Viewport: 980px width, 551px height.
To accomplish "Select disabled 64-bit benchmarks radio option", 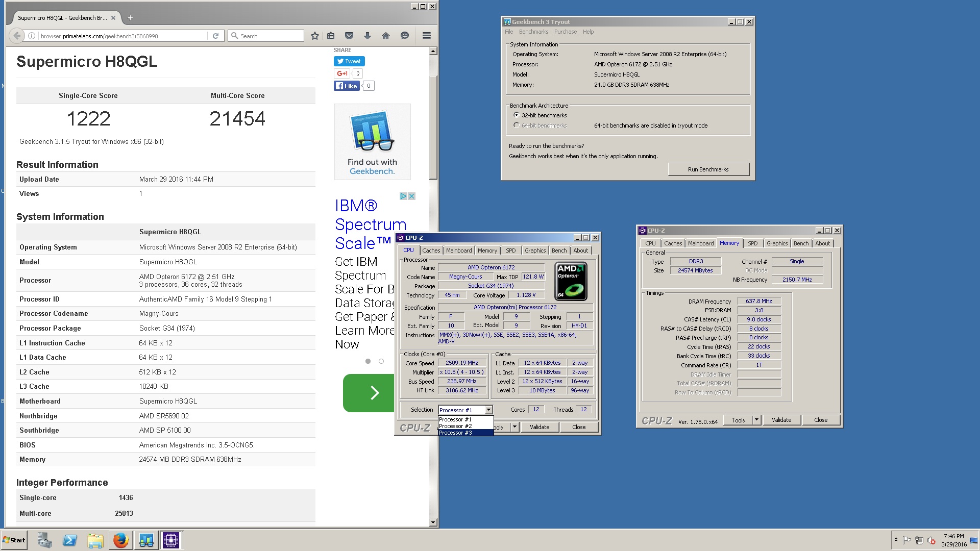I will click(x=517, y=126).
